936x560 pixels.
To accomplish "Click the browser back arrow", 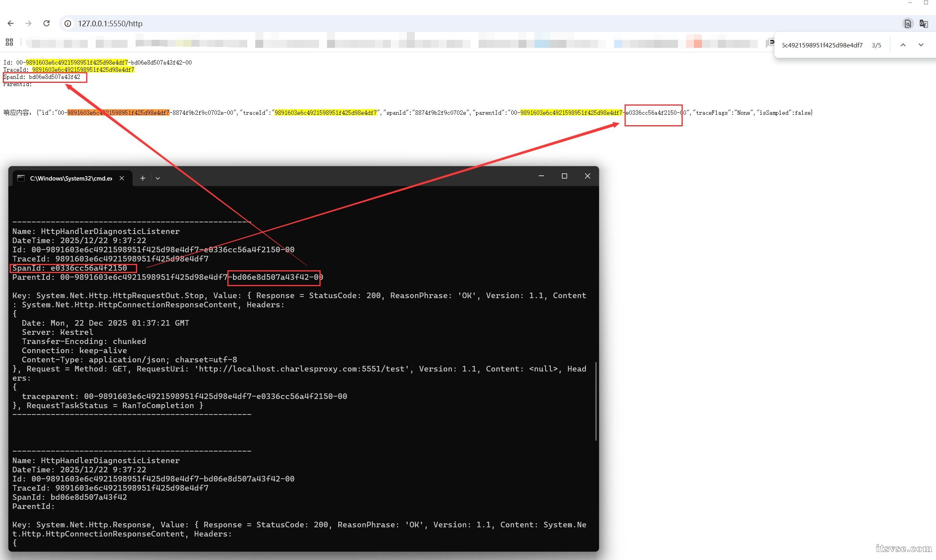I will click(x=11, y=24).
